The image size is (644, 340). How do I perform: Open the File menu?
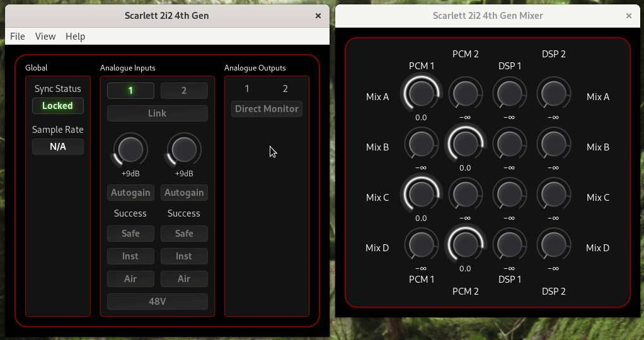18,37
